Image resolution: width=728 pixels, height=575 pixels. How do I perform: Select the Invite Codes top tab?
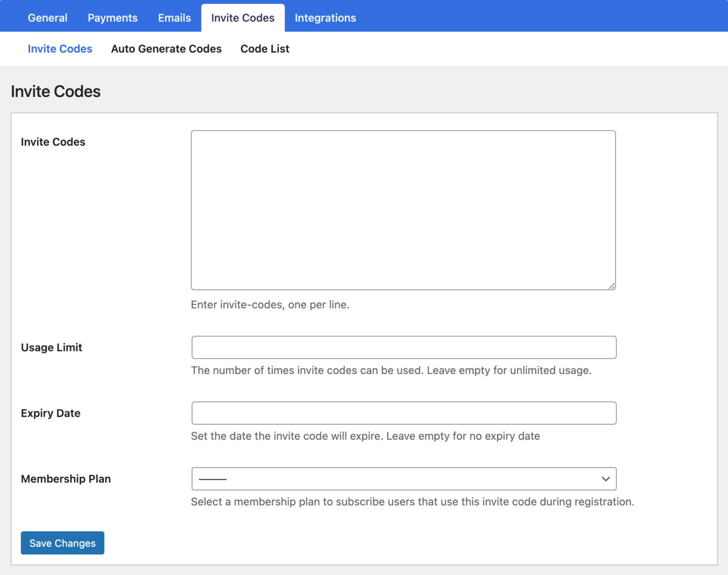243,18
